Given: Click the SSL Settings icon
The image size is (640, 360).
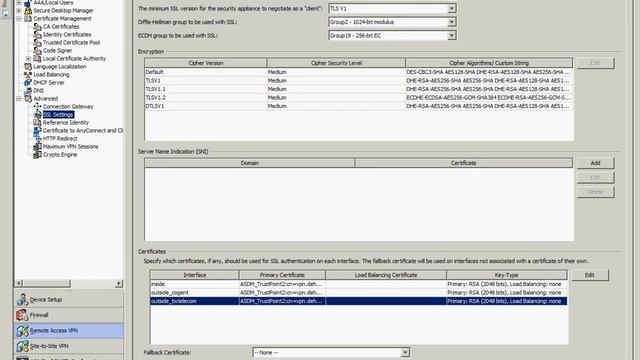Looking at the screenshot, I should 37,115.
